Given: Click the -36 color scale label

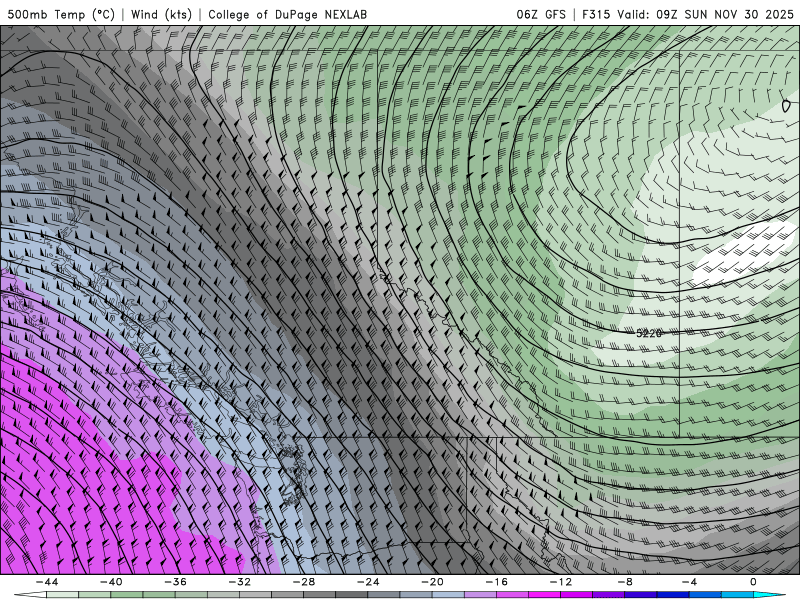Looking at the screenshot, I should tap(176, 582).
